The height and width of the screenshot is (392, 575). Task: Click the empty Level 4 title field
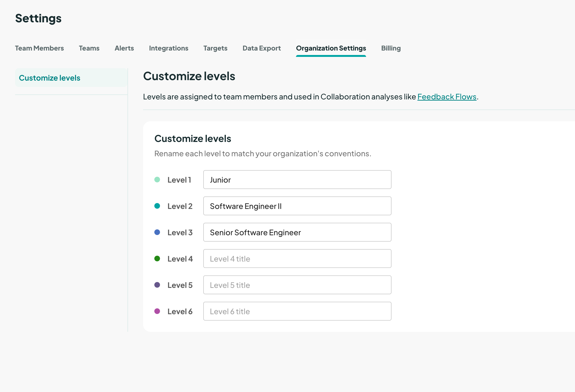[297, 259]
